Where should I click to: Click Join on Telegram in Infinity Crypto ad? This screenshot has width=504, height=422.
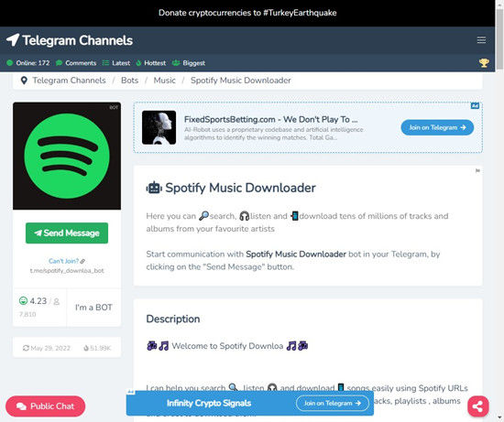(333, 403)
